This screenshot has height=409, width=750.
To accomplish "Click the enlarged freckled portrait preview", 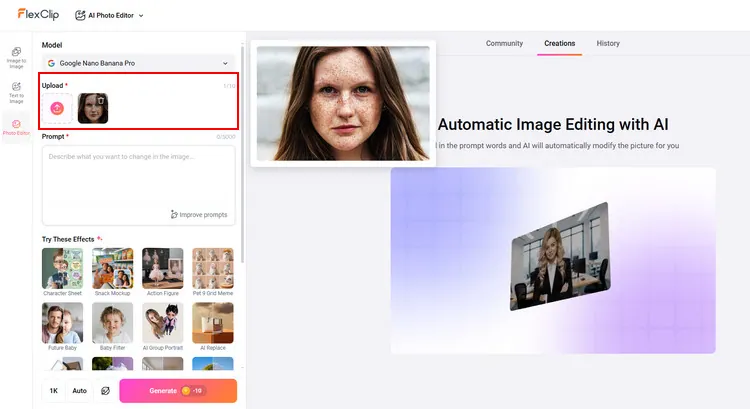I will point(343,103).
